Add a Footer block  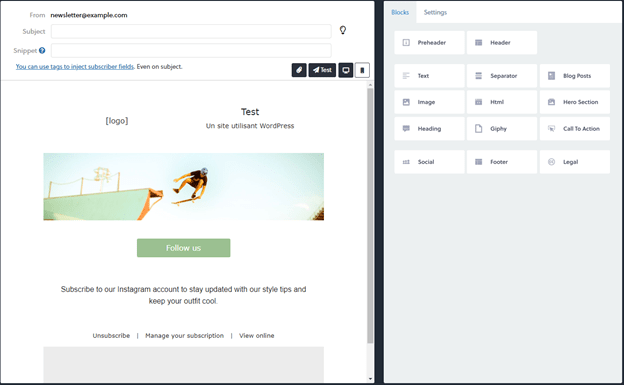[501, 162]
